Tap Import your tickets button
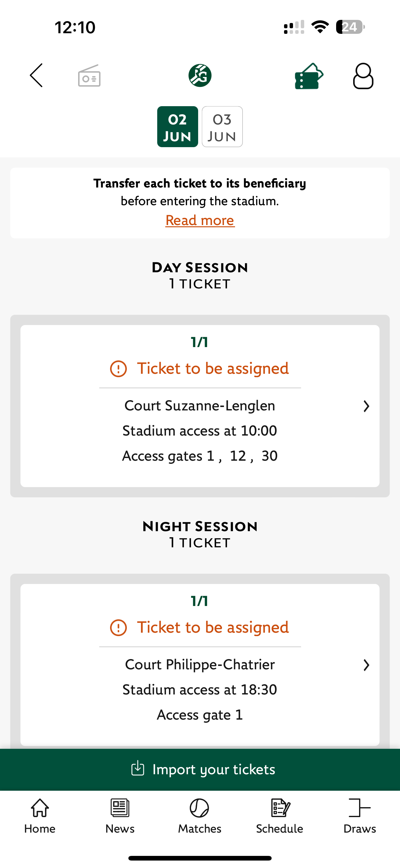Image resolution: width=400 pixels, height=868 pixels. (200, 770)
